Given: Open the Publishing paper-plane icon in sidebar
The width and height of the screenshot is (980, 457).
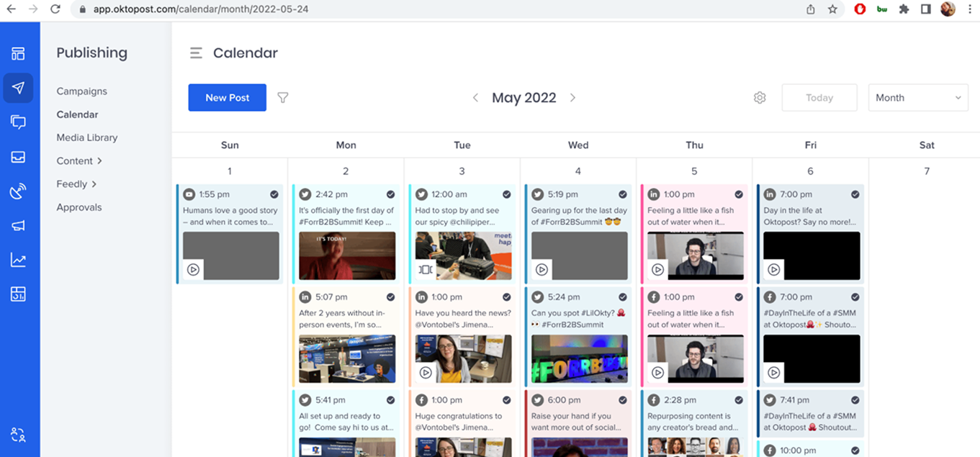Looking at the screenshot, I should (x=19, y=88).
